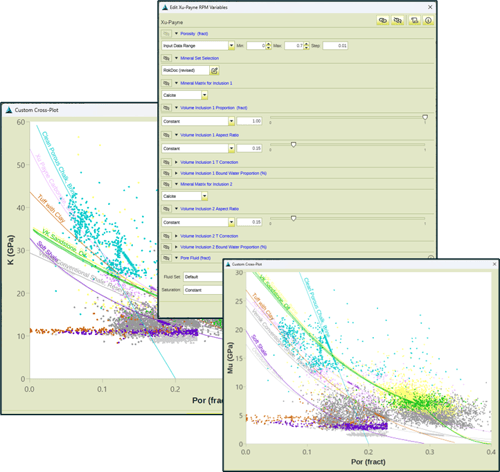The width and height of the screenshot is (500, 472).
Task: Collapse the Mineral Matrix for Inclusion 1 section
Action: (176, 83)
